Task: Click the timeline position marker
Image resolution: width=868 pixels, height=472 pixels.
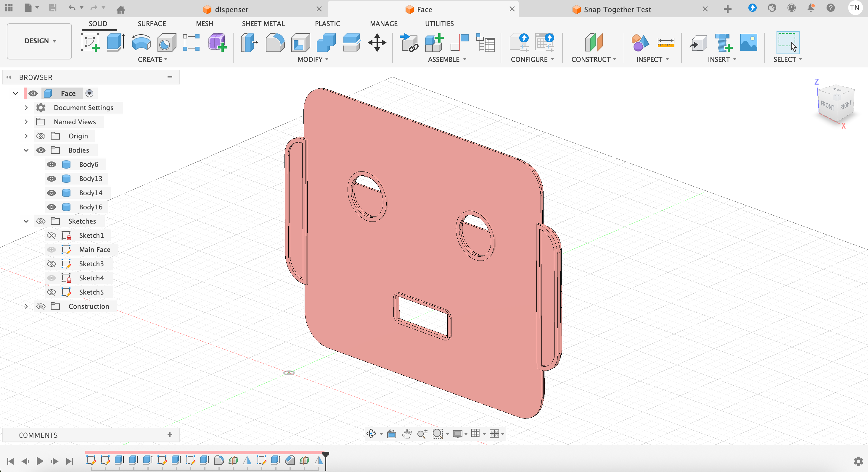Action: [x=325, y=456]
